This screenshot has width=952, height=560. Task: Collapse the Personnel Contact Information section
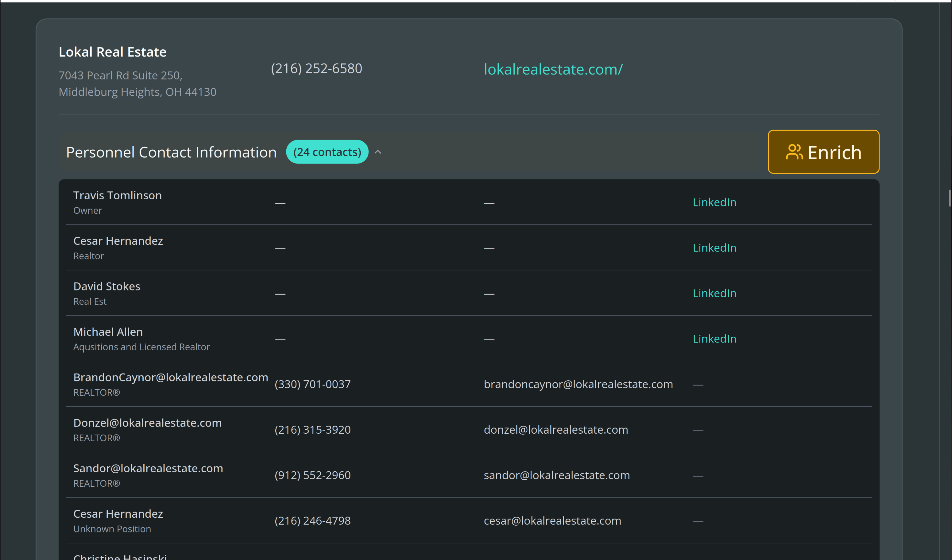pos(378,152)
